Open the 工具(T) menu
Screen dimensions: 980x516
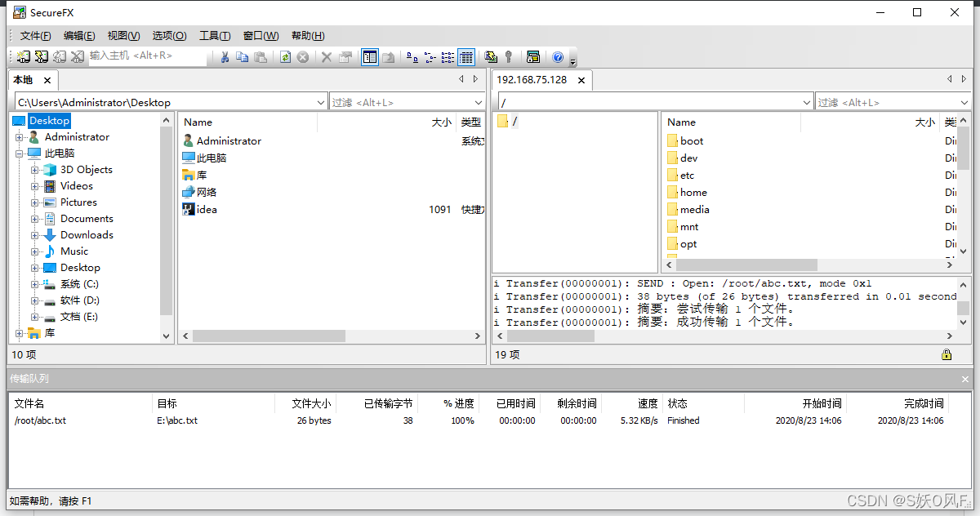tap(215, 36)
